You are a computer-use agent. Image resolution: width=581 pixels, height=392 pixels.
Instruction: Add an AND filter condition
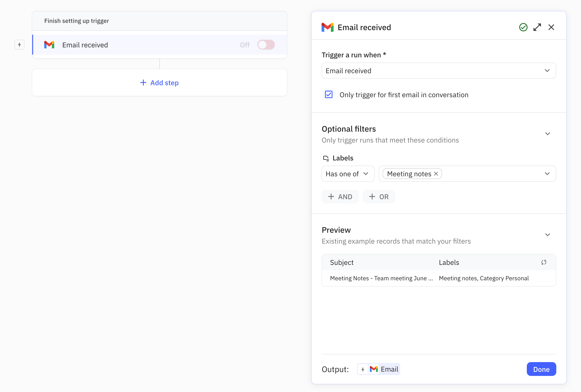point(340,197)
